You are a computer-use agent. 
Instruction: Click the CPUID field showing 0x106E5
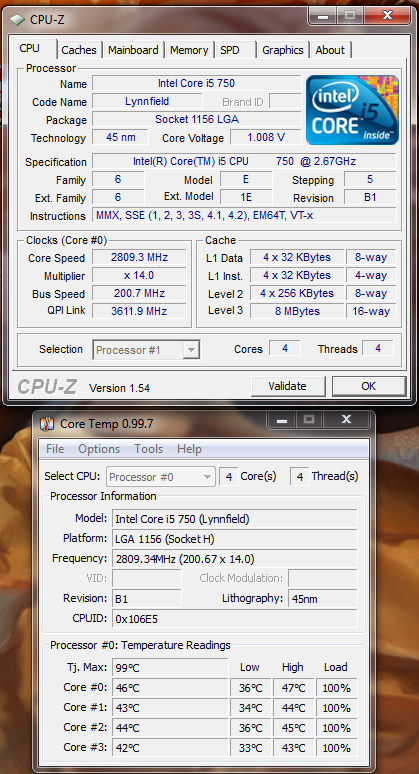(x=234, y=619)
